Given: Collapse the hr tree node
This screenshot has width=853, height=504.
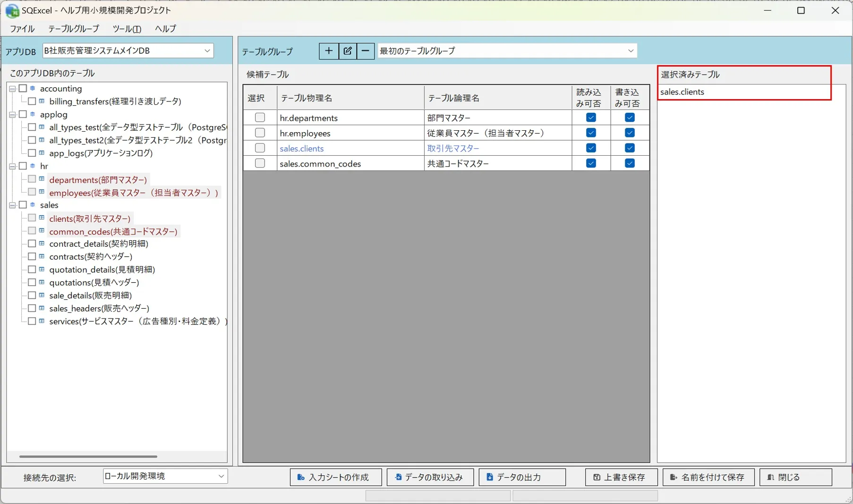Looking at the screenshot, I should pyautogui.click(x=13, y=166).
